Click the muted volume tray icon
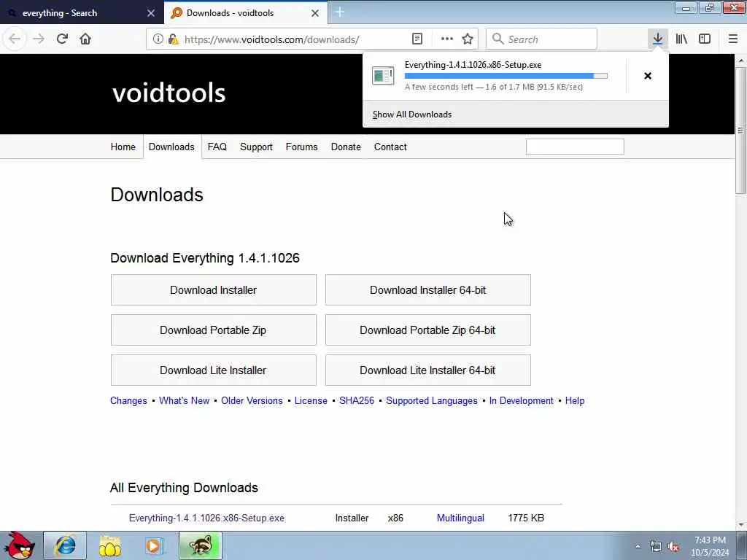Image resolution: width=747 pixels, height=560 pixels. 673,547
